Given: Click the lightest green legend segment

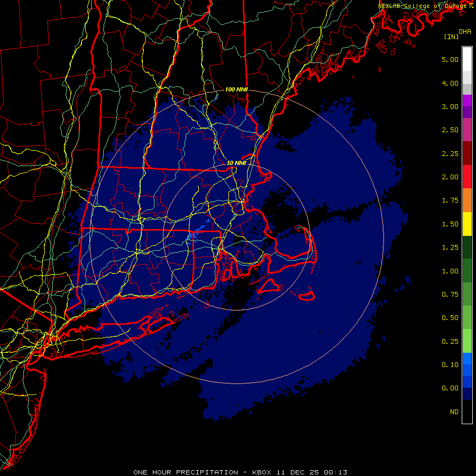Looking at the screenshot, I should 467,341.
